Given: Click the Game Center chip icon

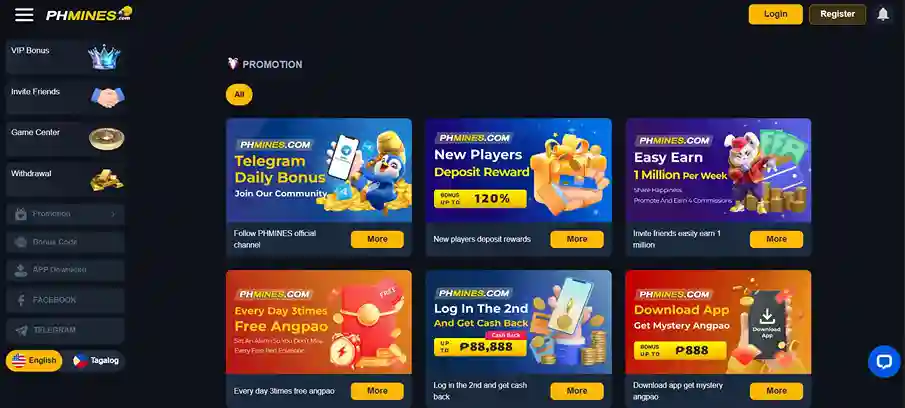Looking at the screenshot, I should click(x=106, y=139).
